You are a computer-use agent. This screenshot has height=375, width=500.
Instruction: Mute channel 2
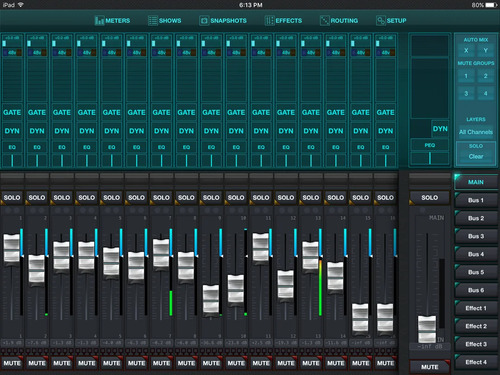click(37, 363)
